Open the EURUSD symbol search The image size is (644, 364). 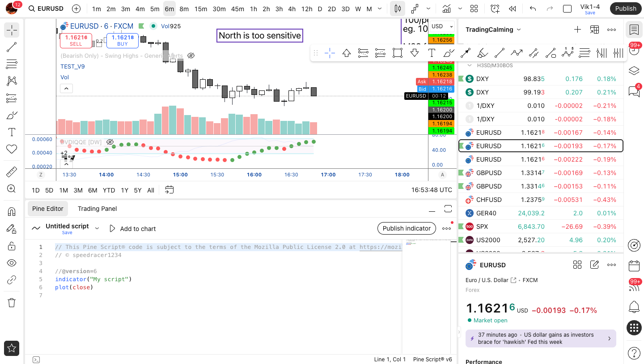click(x=46, y=9)
